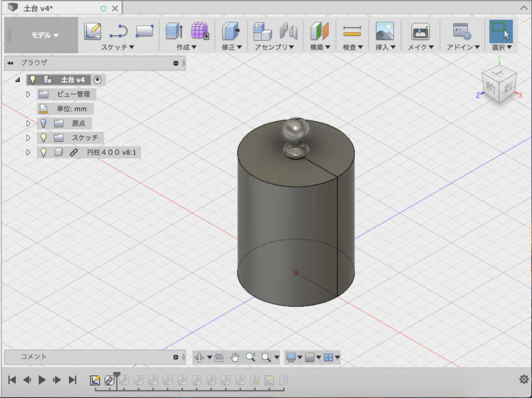The image size is (532, 398).
Task: Toggle visibility bulb of 土台 v4
Action: (33, 80)
